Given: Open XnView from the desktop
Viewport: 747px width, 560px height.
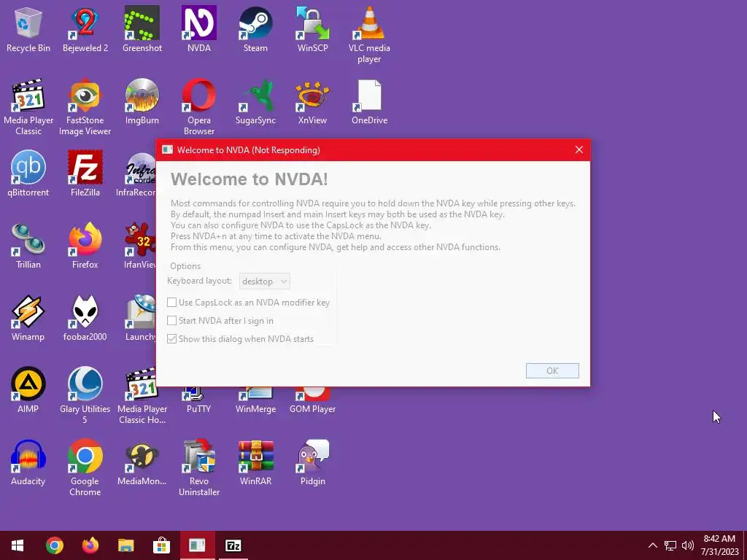Looking at the screenshot, I should point(312,102).
